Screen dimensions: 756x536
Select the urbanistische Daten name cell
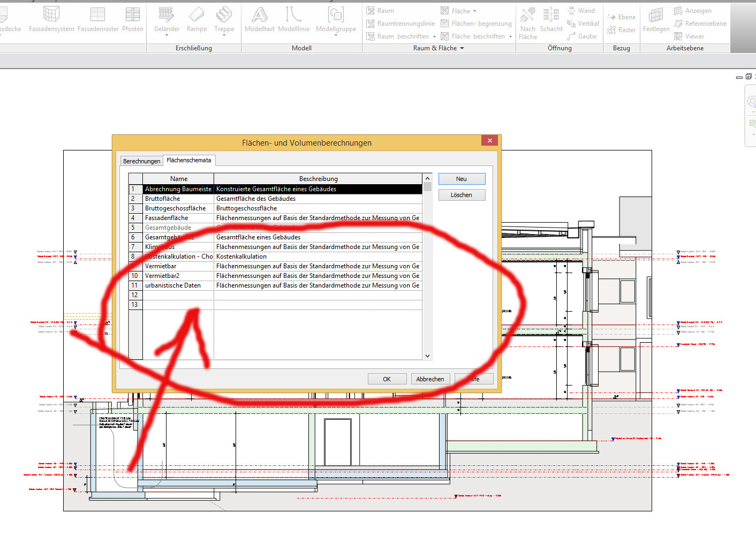[178, 285]
